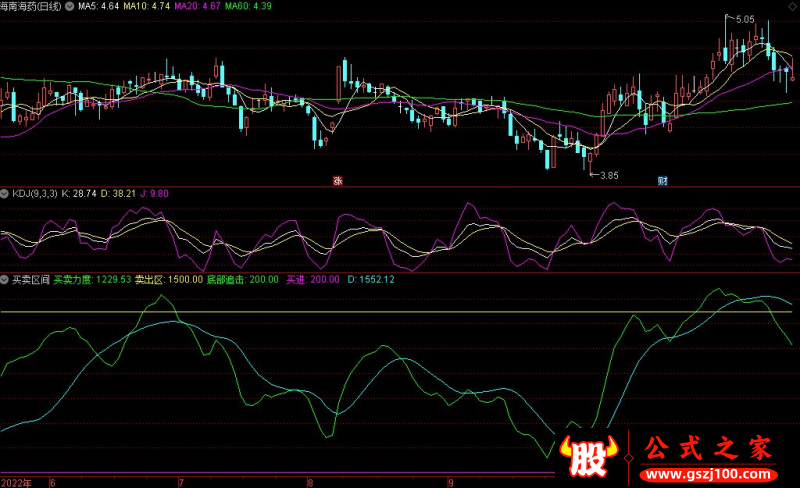
Task: Click the 买卖力度 legend value
Action: (x=92, y=279)
